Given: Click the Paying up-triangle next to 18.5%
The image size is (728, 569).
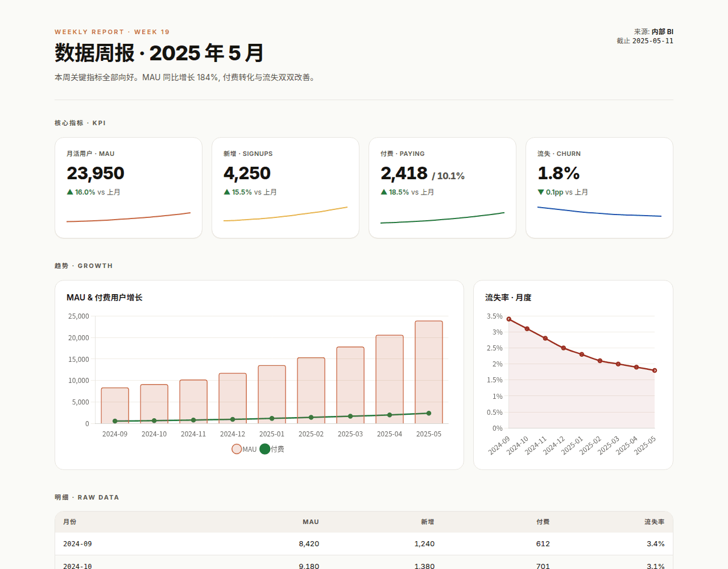Looking at the screenshot, I should pyautogui.click(x=384, y=192).
